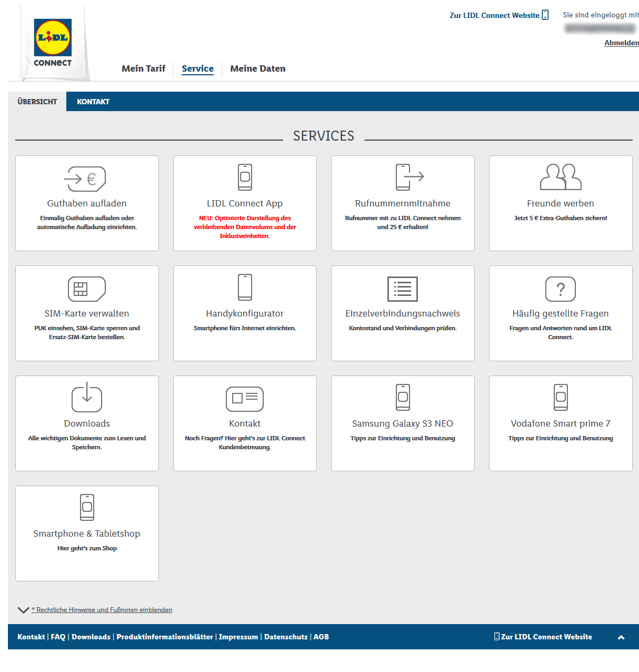Click the Samsung Galaxy S3 NEO title
Screen dimensions: 639x672
pos(403,423)
